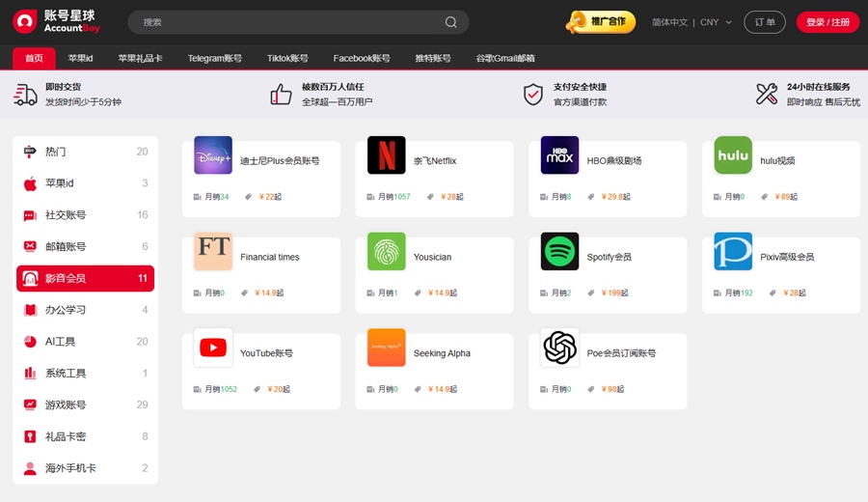Click the icon for 游戏账号
This screenshot has height=502, width=868.
point(30,404)
